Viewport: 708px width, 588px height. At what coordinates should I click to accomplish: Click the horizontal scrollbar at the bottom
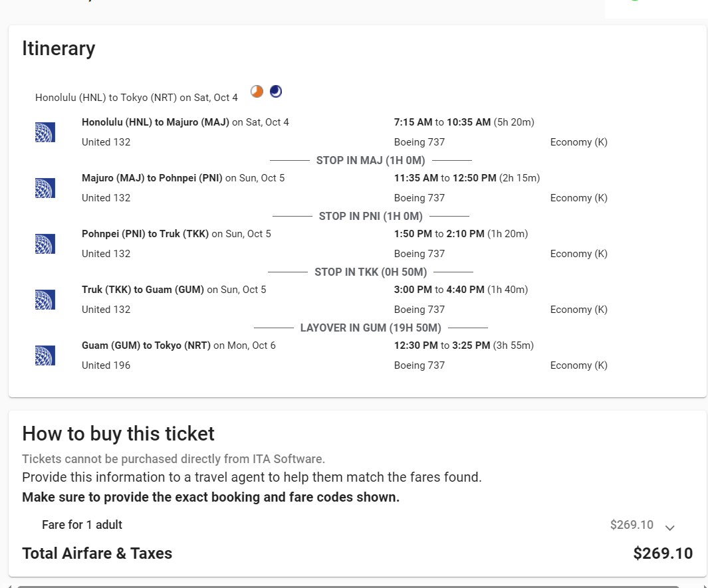pos(348,586)
